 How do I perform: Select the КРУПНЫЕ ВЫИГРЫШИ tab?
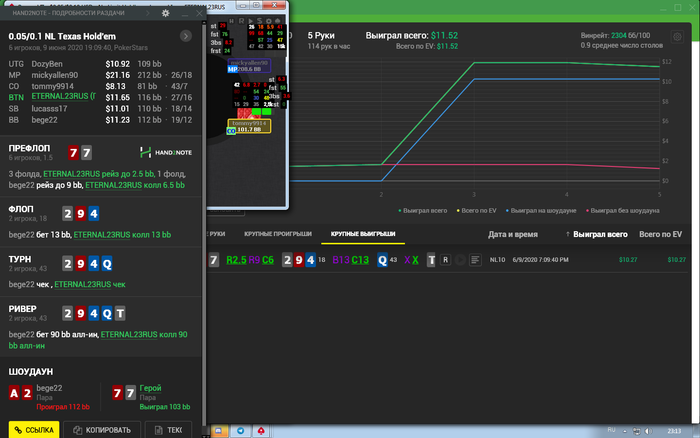(x=363, y=234)
